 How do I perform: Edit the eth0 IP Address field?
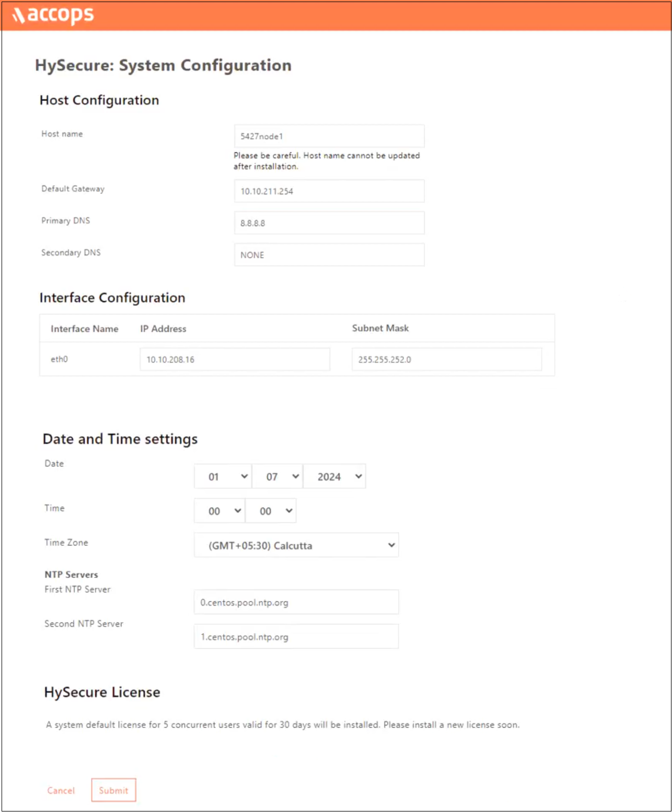[x=234, y=360]
